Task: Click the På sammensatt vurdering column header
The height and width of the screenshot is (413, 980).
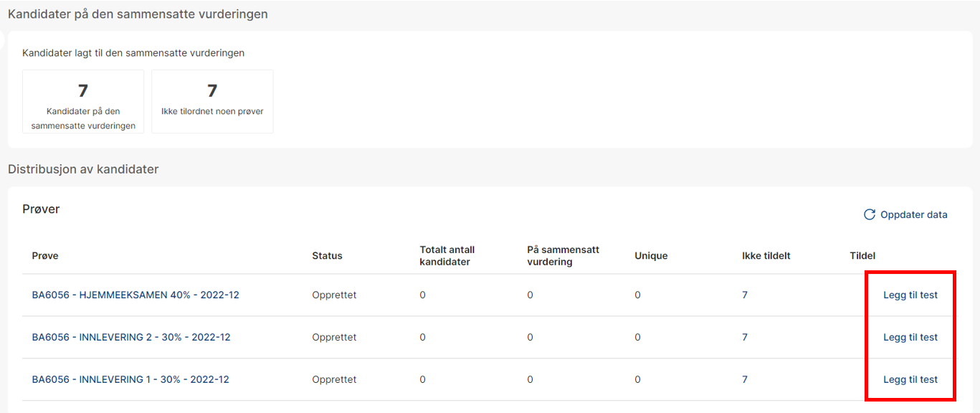Action: tap(563, 255)
